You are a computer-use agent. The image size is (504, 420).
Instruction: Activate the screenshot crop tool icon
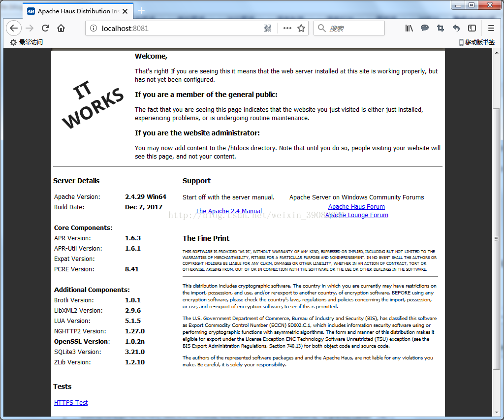441,28
